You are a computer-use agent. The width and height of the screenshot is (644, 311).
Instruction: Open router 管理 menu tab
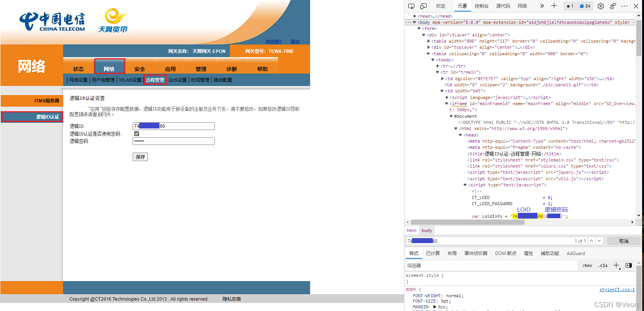[x=201, y=69]
